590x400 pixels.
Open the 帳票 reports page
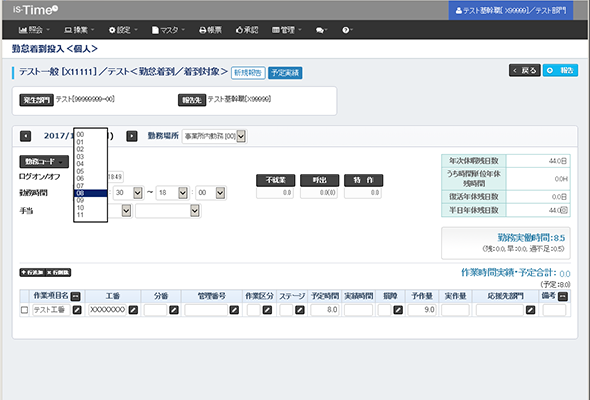pyautogui.click(x=210, y=30)
